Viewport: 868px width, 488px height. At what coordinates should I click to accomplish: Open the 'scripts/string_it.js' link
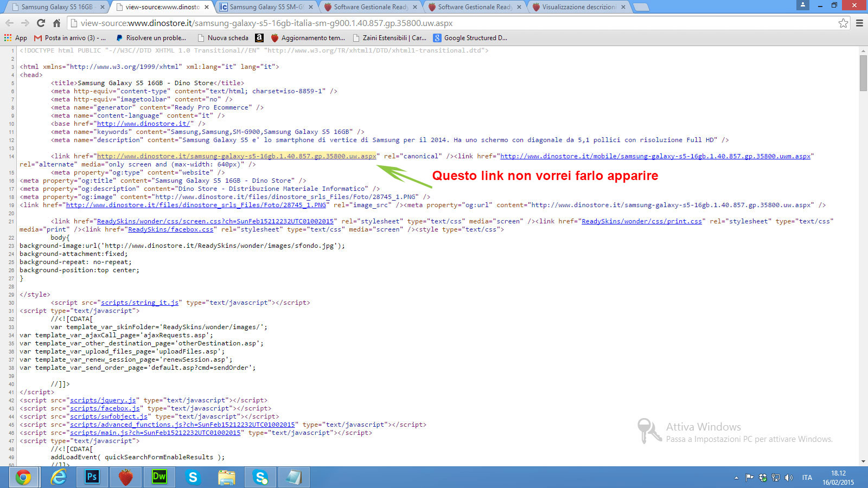click(140, 303)
